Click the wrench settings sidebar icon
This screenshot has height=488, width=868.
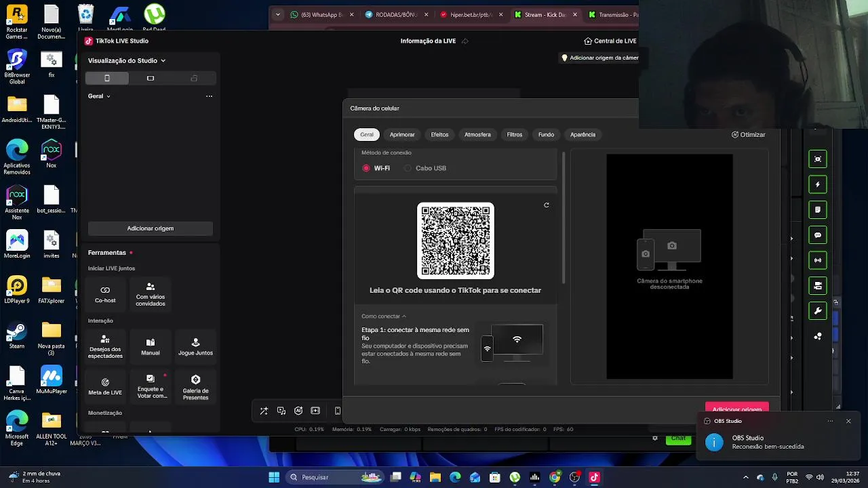pos(818,311)
